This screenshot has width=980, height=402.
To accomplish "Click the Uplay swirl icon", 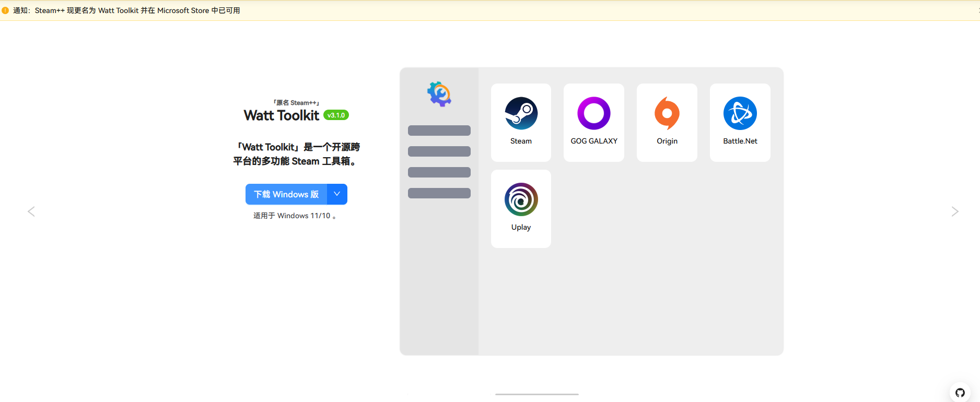I will tap(521, 199).
